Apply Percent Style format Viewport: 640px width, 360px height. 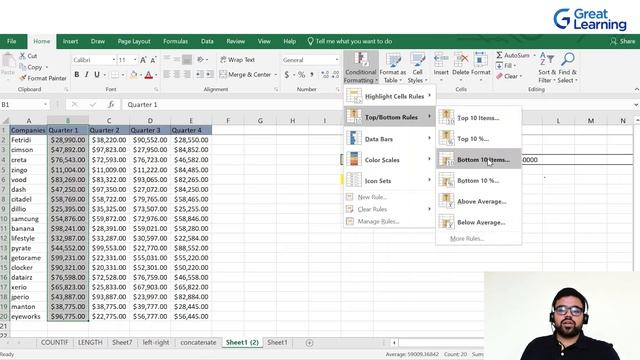point(301,75)
